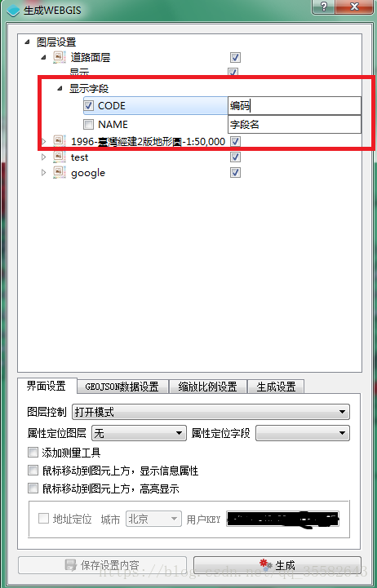Image resolution: width=377 pixels, height=588 pixels.
Task: Open the 生成设置 tab
Action: [276, 387]
